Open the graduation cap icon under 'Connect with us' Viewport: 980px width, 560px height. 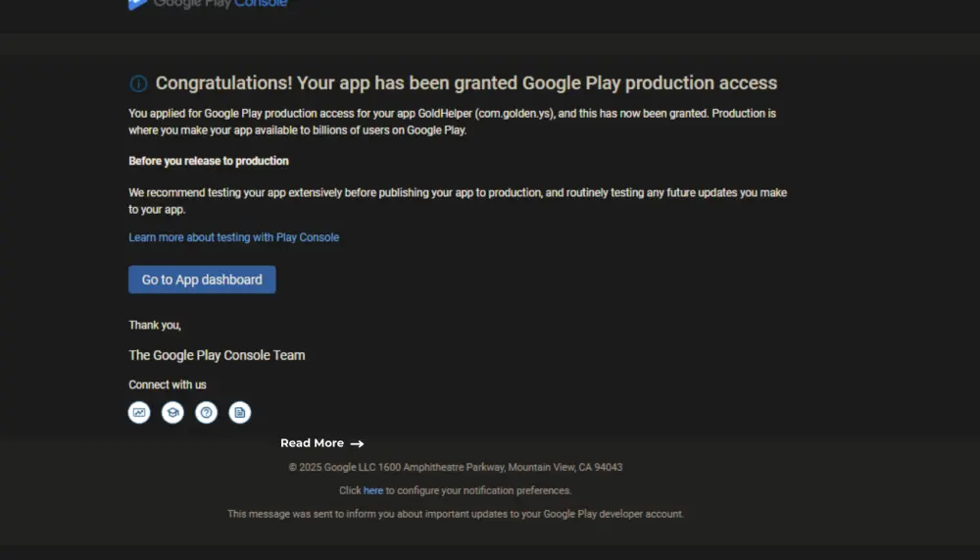tap(172, 412)
